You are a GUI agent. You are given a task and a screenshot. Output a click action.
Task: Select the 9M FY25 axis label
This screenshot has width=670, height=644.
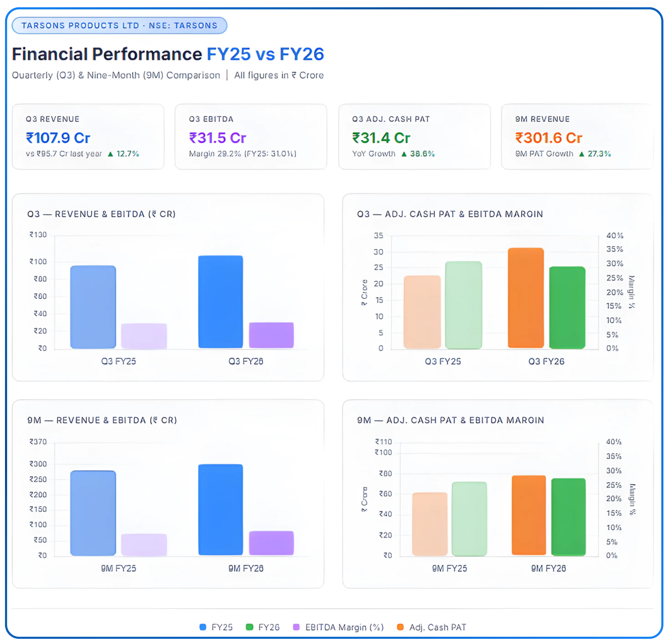(119, 568)
